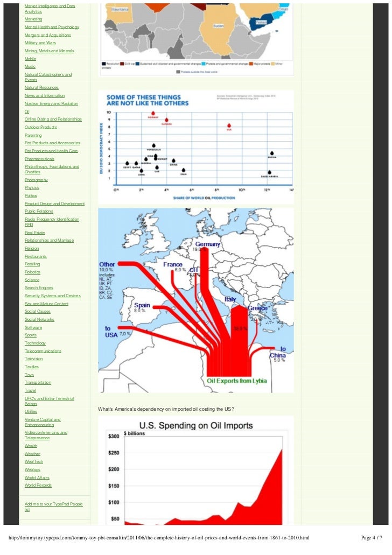The width and height of the screenshot is (392, 555).
Task: Open the Software category link
Action: [x=33, y=328]
